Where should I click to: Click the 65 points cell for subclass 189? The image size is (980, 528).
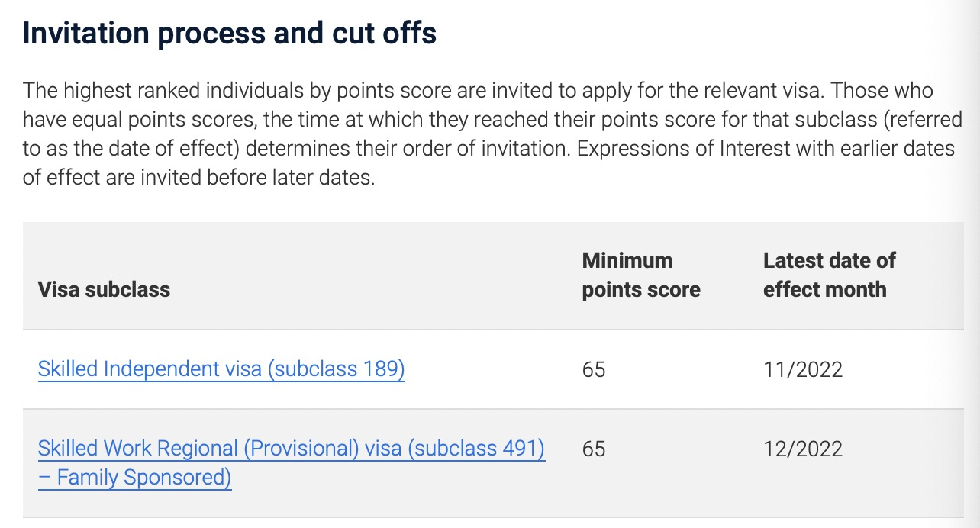594,370
